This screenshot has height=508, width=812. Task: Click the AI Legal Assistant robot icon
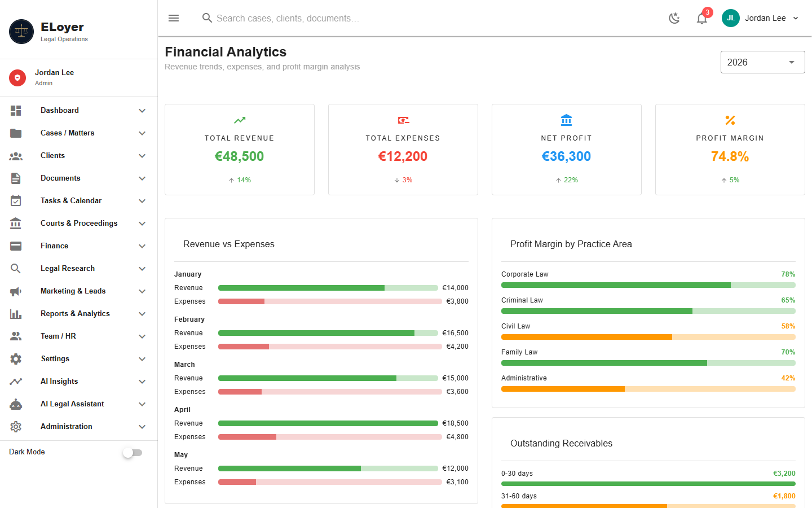pyautogui.click(x=16, y=404)
